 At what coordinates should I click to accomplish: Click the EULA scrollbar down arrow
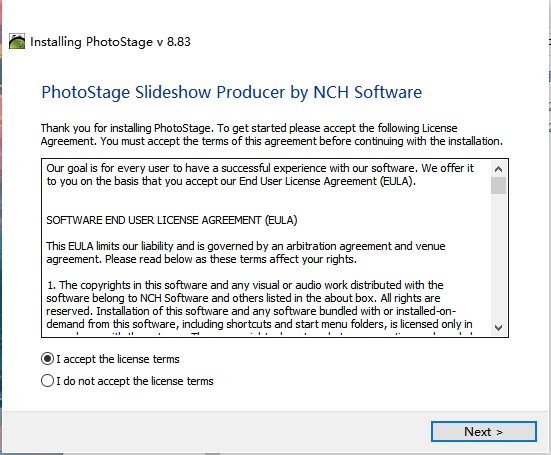(498, 328)
